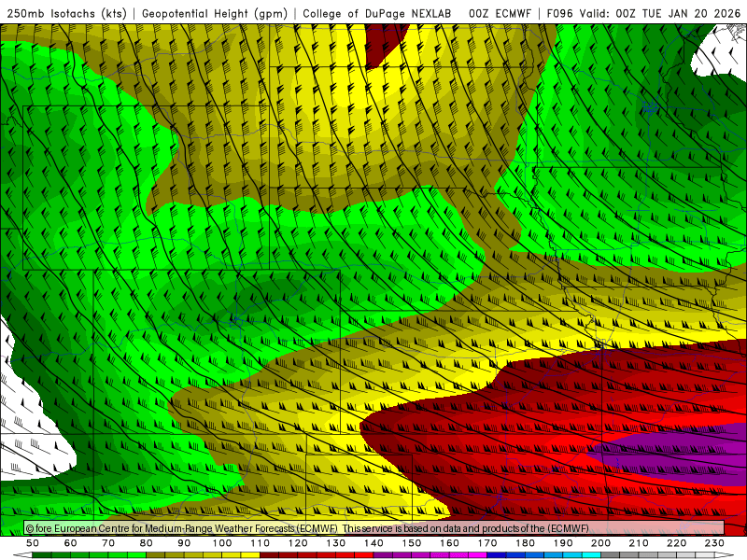Click the right arrow cap of color bar
The width and height of the screenshot is (747, 560).
click(x=724, y=555)
